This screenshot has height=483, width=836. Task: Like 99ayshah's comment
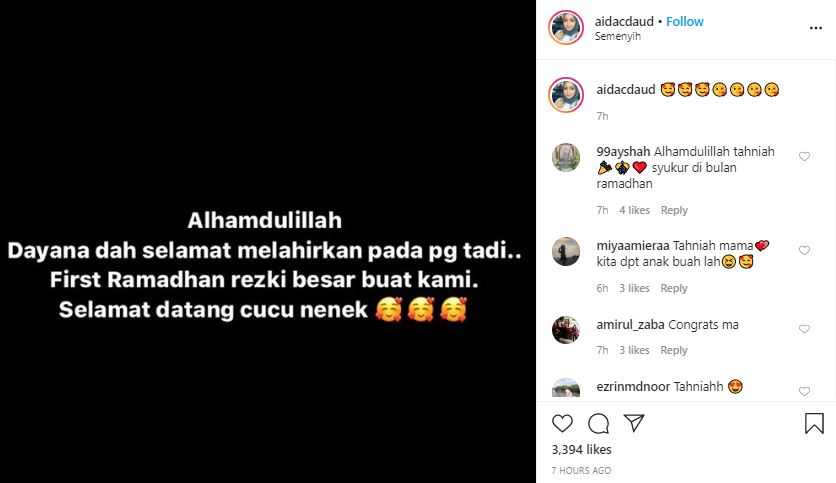click(x=804, y=156)
